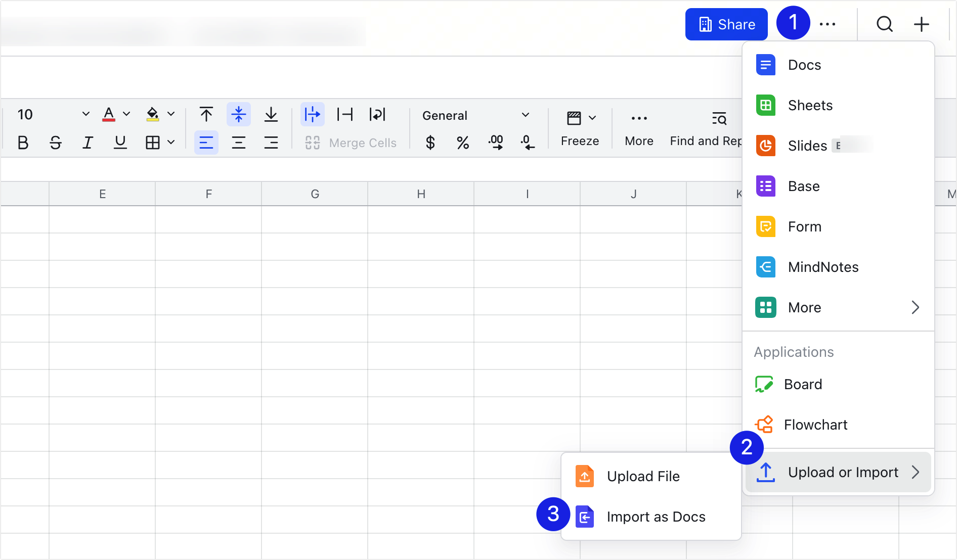Toggle underline formatting

120,143
